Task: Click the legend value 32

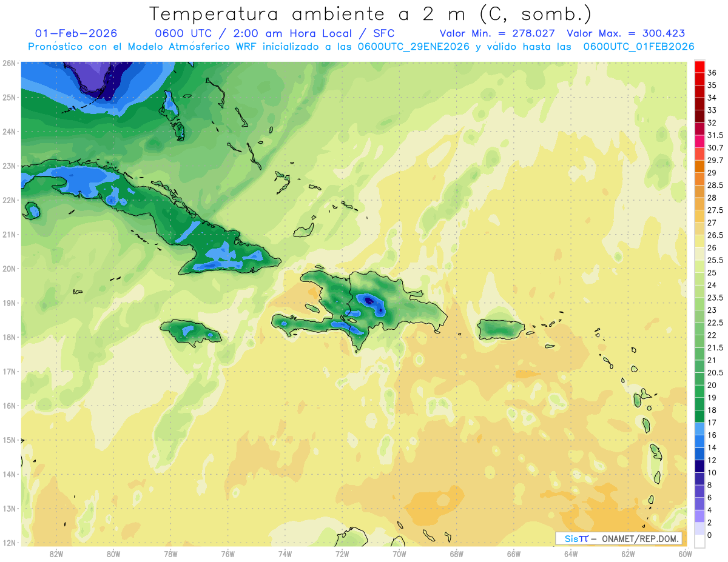Action: 712,122
